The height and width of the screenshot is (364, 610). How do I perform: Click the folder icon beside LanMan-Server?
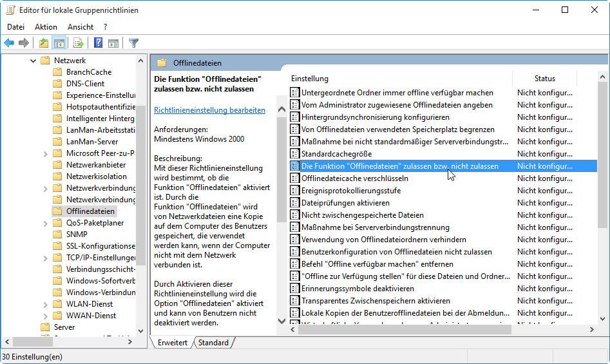tap(57, 142)
